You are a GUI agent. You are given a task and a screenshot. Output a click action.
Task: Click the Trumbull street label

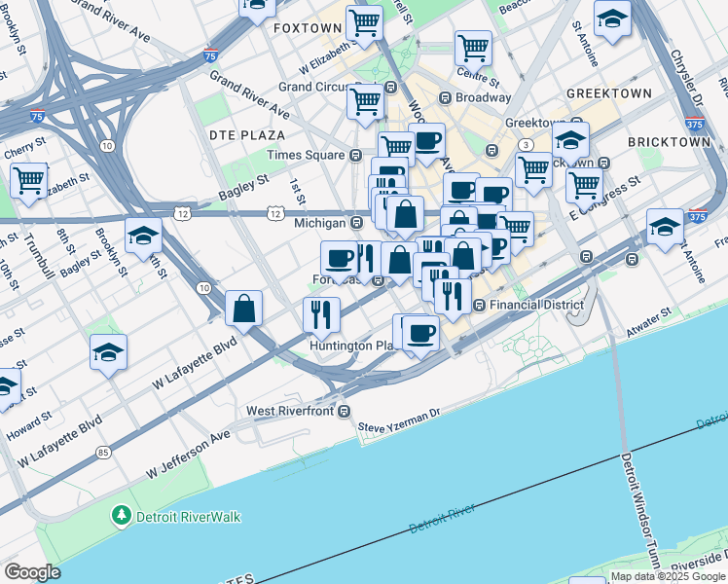(x=39, y=256)
